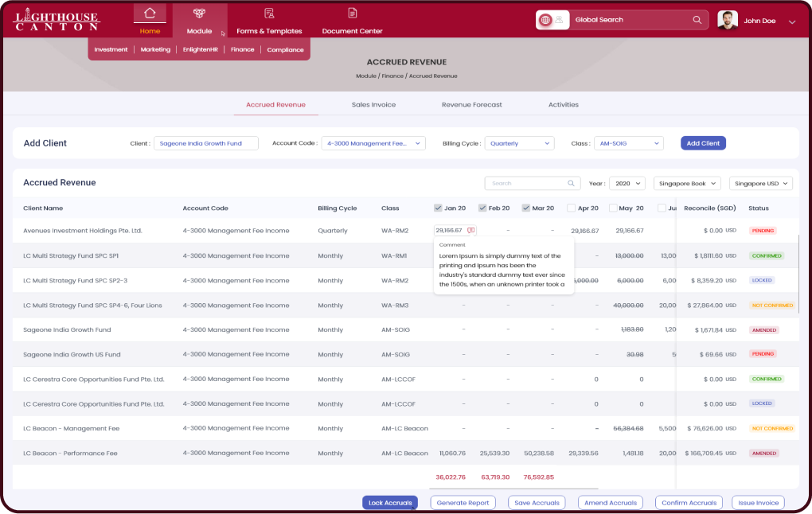This screenshot has width=812, height=514.
Task: Click the Home house icon
Action: tap(150, 14)
